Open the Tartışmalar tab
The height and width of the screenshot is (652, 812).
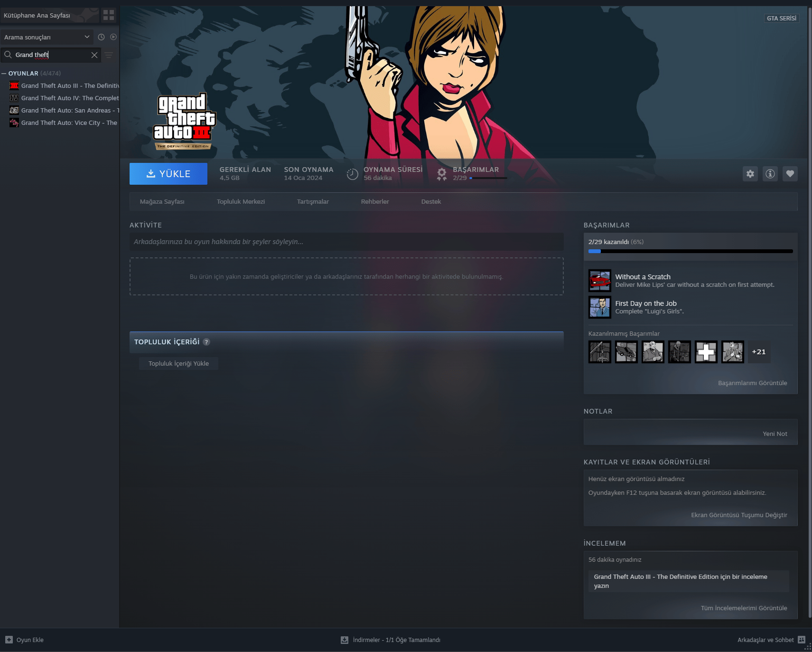point(313,202)
